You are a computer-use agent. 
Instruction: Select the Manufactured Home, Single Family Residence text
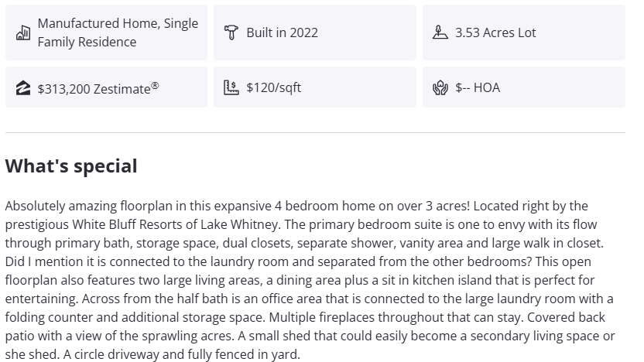pos(118,32)
